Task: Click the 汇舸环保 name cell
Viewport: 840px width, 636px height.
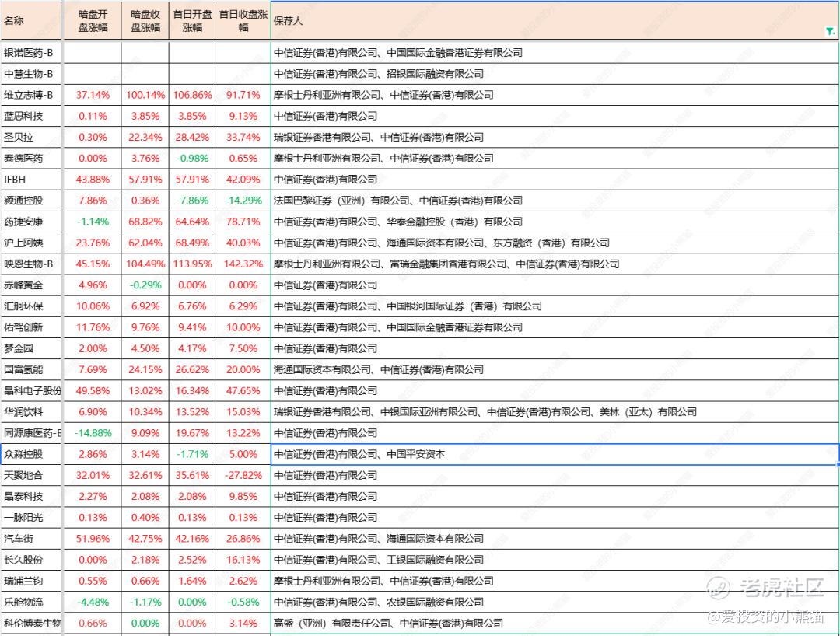Action: point(31,306)
